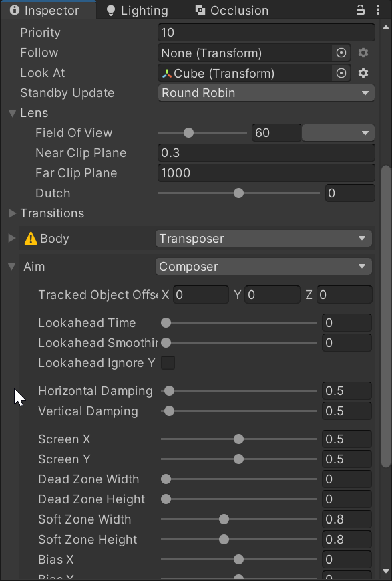The width and height of the screenshot is (392, 581).
Task: Collapse the Lens section
Action: [12, 113]
